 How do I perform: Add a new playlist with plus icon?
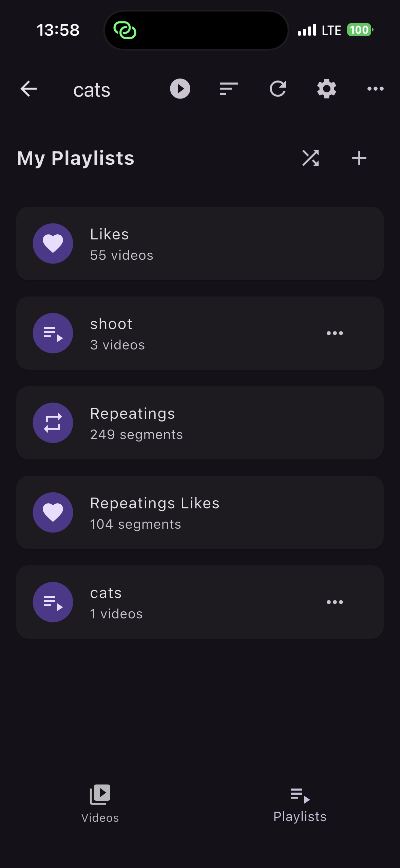pyautogui.click(x=359, y=158)
